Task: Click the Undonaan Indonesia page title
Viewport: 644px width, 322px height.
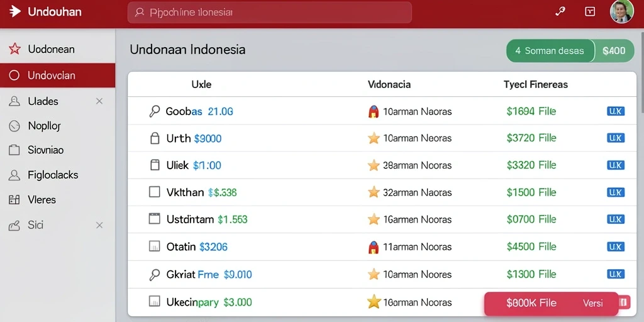Action: tap(187, 50)
